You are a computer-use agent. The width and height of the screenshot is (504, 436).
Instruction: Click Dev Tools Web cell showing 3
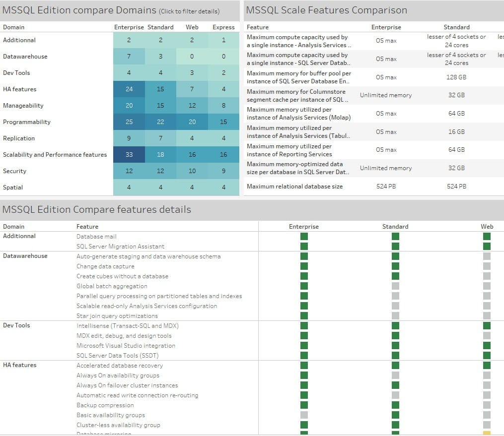point(192,72)
